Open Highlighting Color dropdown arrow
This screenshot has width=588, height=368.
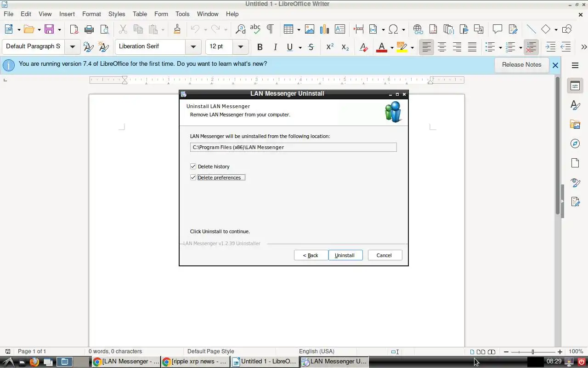(412, 47)
